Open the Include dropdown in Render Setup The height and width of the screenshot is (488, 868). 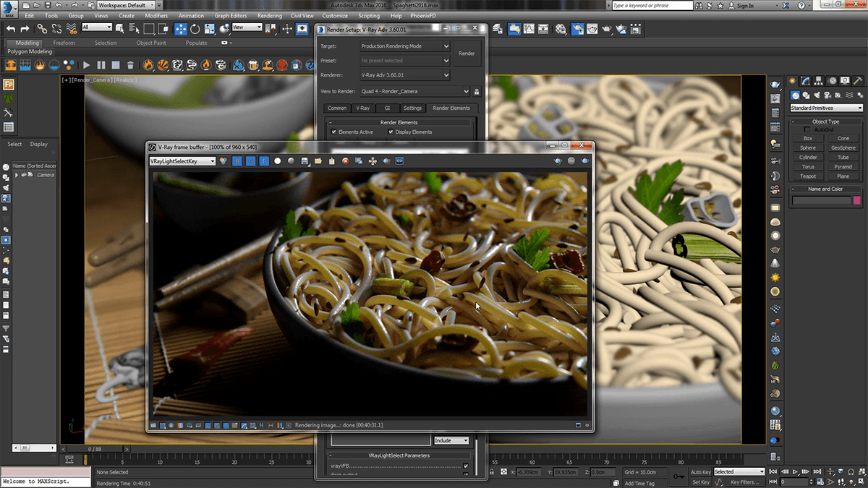(x=451, y=440)
